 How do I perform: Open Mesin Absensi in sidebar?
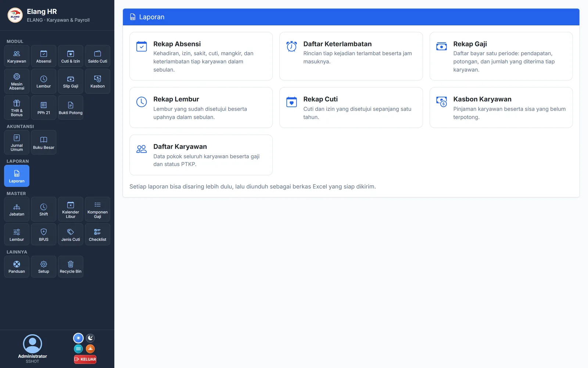coord(17,81)
